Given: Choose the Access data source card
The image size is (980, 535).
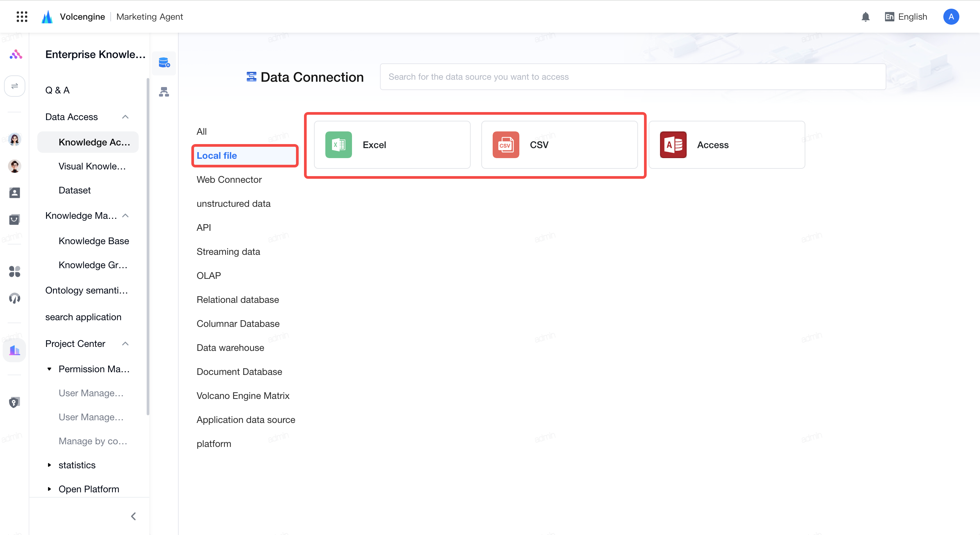Looking at the screenshot, I should point(727,145).
